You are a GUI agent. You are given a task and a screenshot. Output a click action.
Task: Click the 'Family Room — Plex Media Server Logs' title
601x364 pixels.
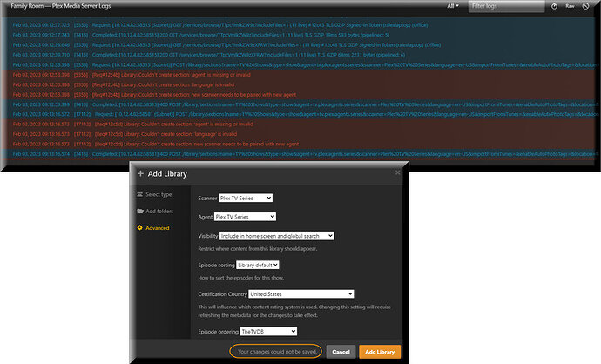point(61,6)
